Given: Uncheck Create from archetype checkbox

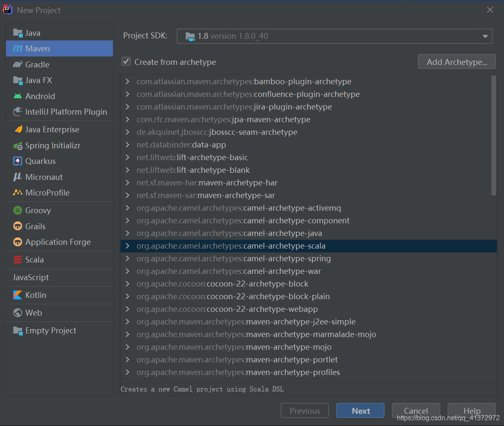Looking at the screenshot, I should coord(126,62).
